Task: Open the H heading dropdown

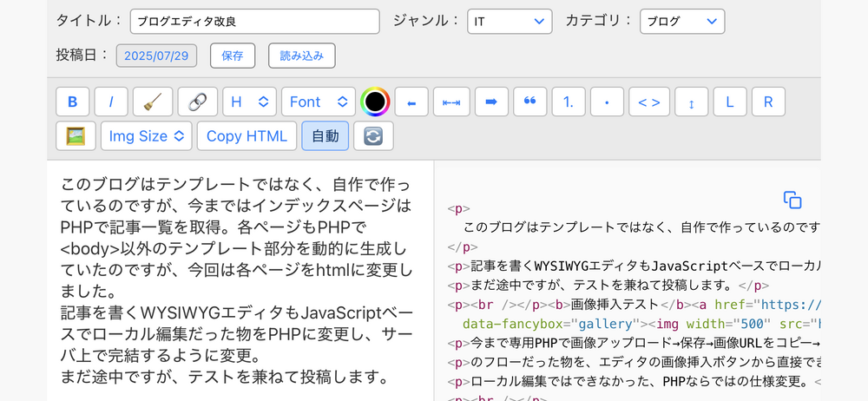Action: [x=249, y=102]
